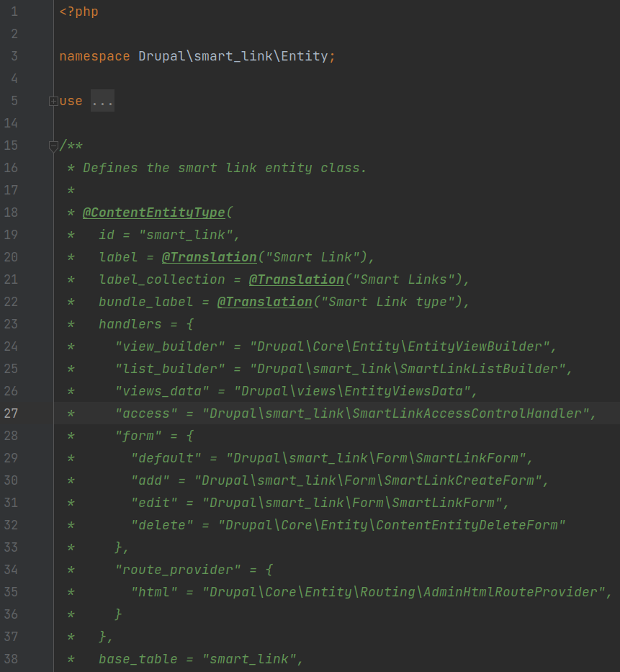
Task: Click the "route_provider" key
Action: [x=178, y=570]
